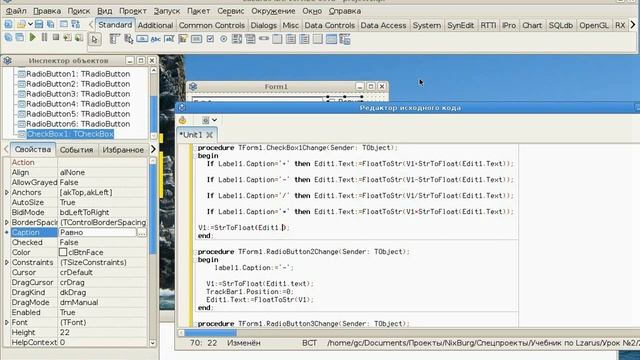Pick the TScrollBar component in the palette
The width and height of the screenshot is (640, 360).
coord(264,39)
